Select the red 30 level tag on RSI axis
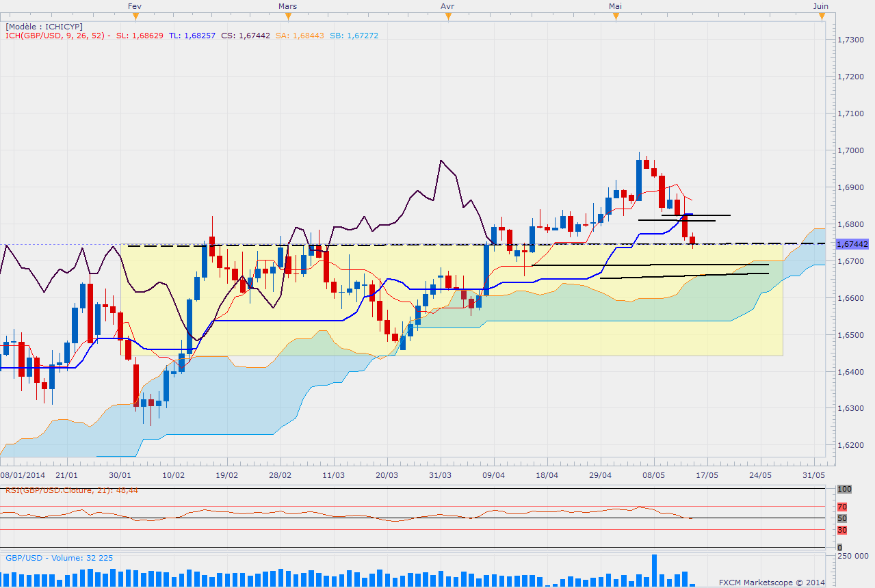 pos(844,530)
